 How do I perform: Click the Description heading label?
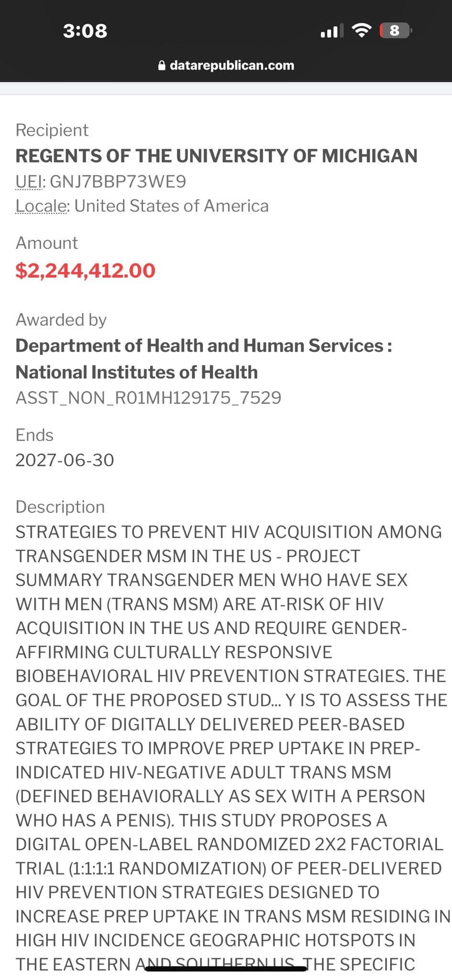[x=60, y=507]
